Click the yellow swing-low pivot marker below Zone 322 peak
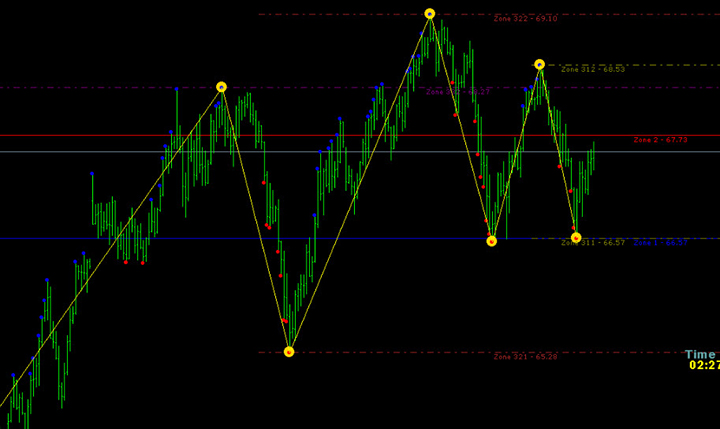 [491, 241]
